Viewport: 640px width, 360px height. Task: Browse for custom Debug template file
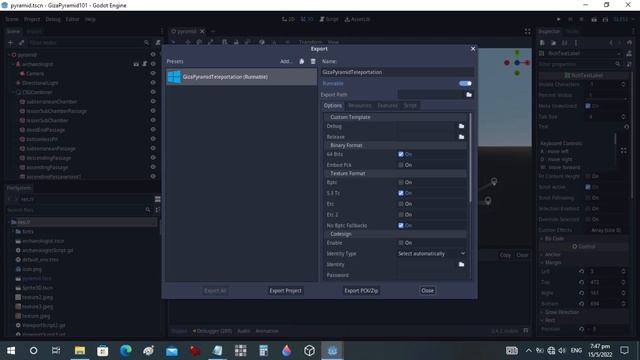(461, 126)
